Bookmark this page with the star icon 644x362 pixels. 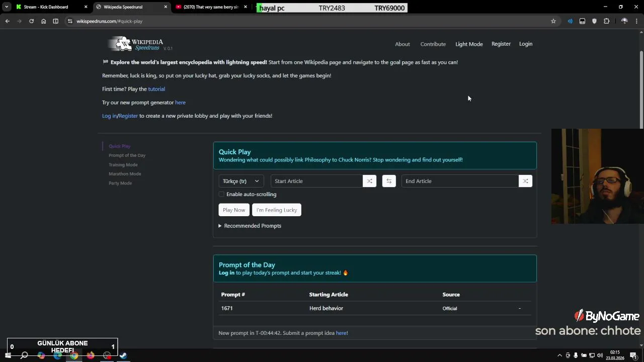click(x=553, y=21)
